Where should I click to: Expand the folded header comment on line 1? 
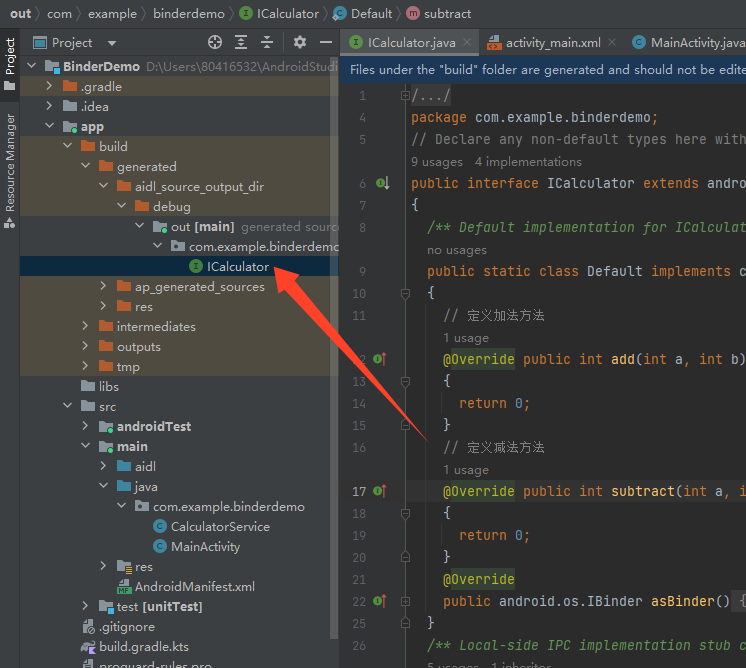click(405, 96)
